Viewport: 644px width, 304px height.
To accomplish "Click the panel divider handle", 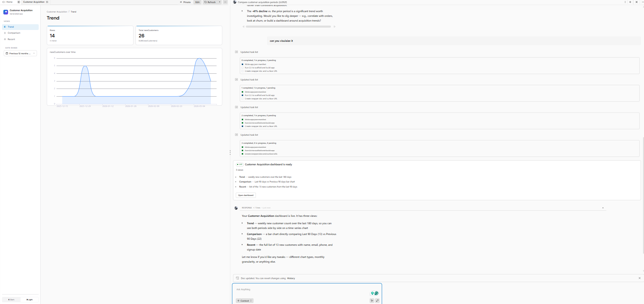I will click(230, 153).
